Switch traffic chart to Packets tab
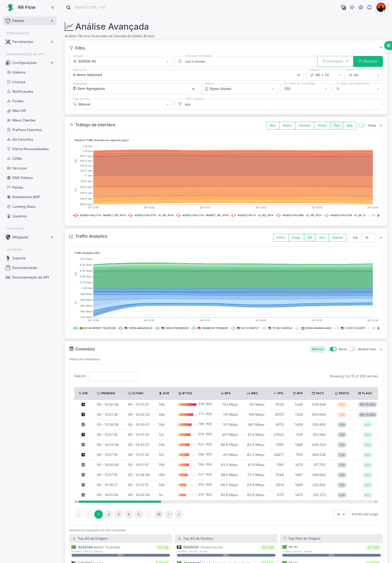The height and width of the screenshot is (563, 392). point(305,126)
